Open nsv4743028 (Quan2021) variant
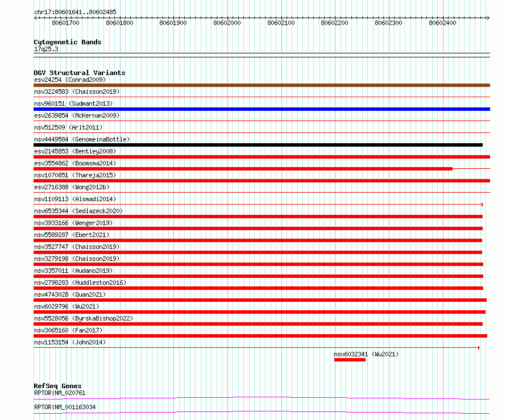 coord(70,294)
